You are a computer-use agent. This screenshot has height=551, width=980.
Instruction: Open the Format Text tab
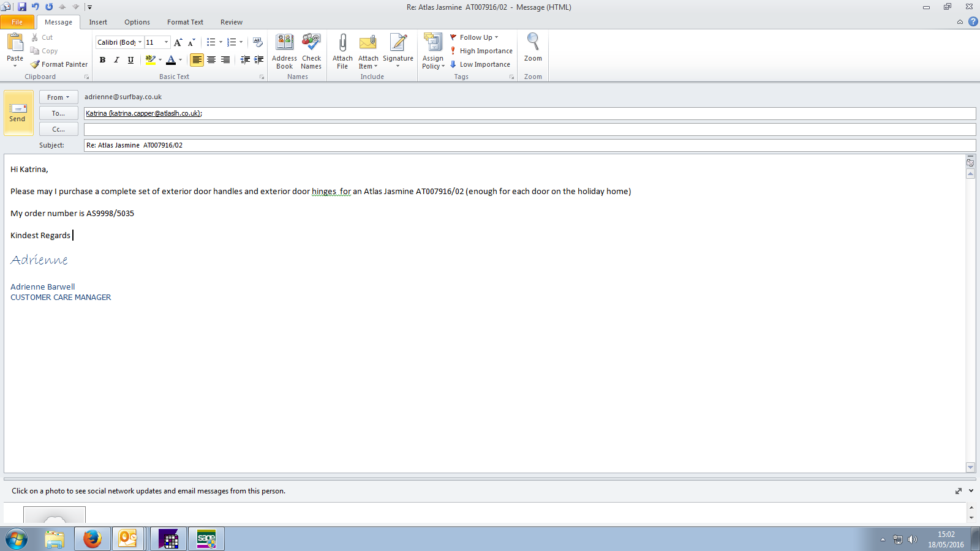185,22
